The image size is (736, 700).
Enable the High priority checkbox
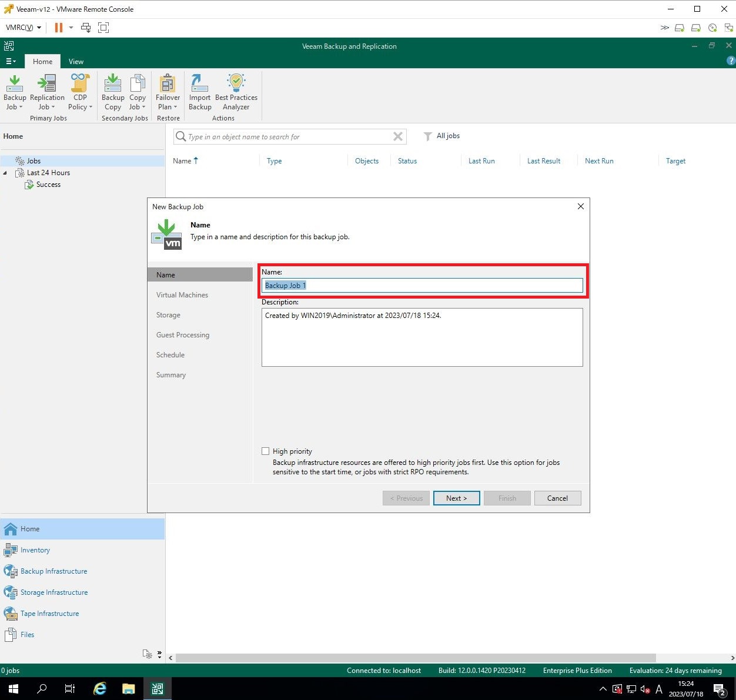point(266,451)
